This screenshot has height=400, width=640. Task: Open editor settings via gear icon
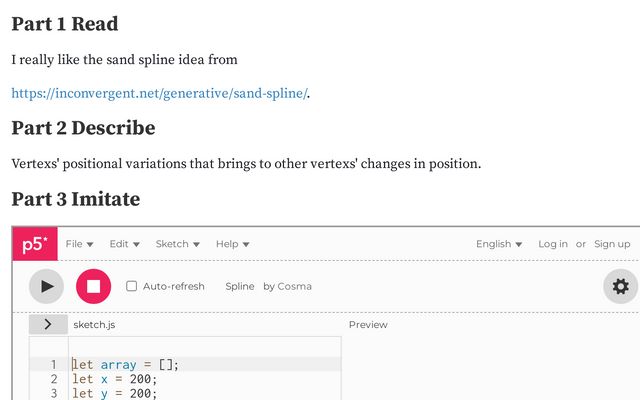(620, 286)
